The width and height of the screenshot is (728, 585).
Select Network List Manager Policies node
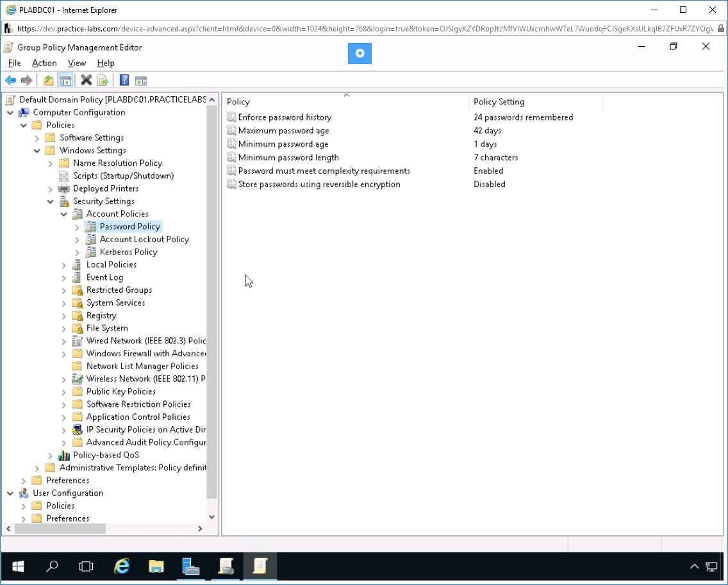click(142, 367)
